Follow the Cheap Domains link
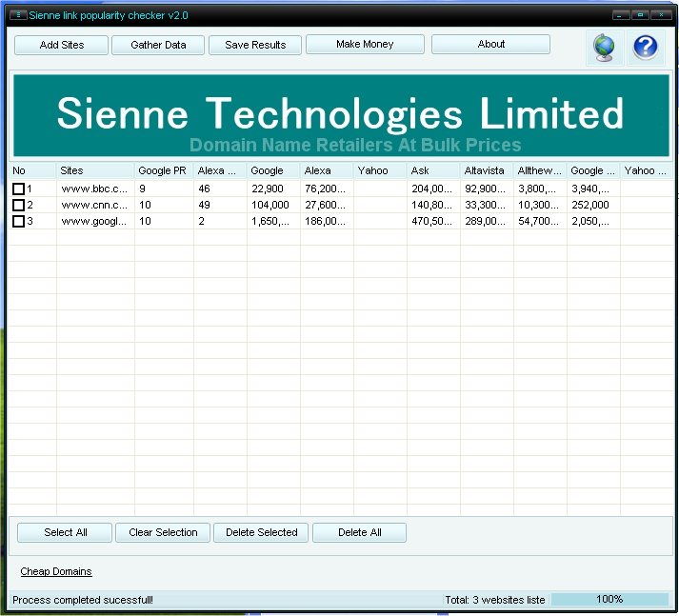679x616 pixels. click(56, 571)
